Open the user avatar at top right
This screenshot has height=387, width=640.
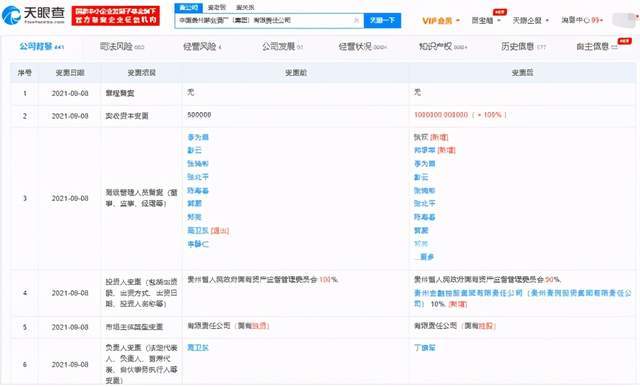[624, 20]
